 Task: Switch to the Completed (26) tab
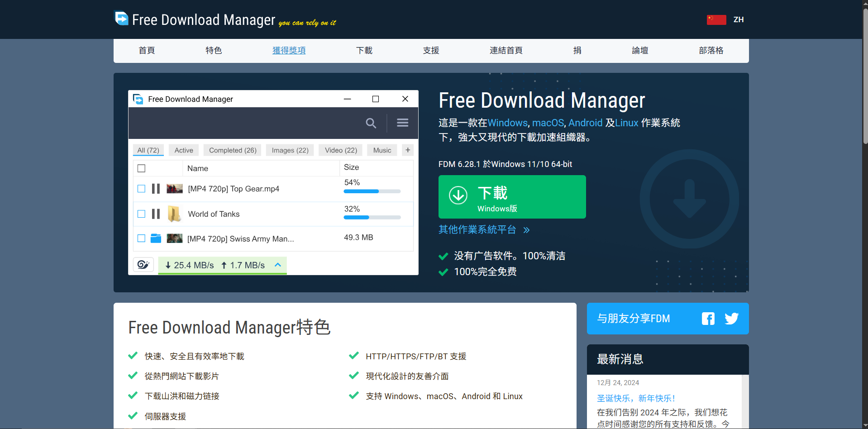(x=233, y=150)
